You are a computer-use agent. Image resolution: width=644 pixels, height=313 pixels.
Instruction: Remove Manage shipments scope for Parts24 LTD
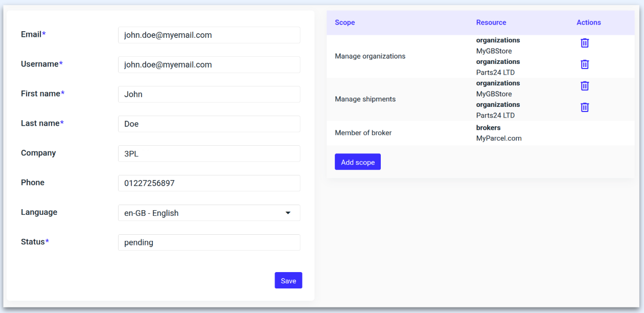585,107
